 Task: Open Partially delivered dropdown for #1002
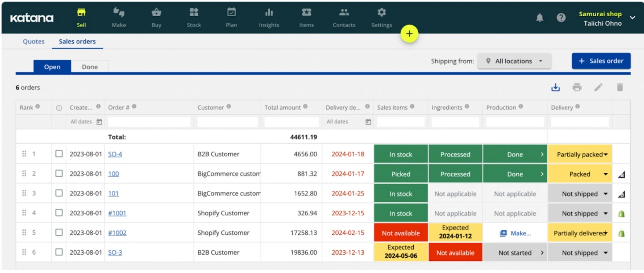click(x=580, y=233)
